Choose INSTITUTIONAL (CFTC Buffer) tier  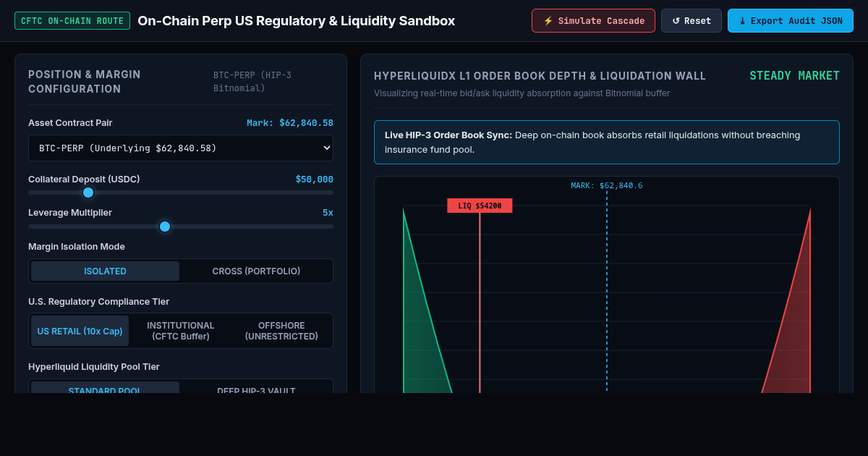pyautogui.click(x=181, y=331)
